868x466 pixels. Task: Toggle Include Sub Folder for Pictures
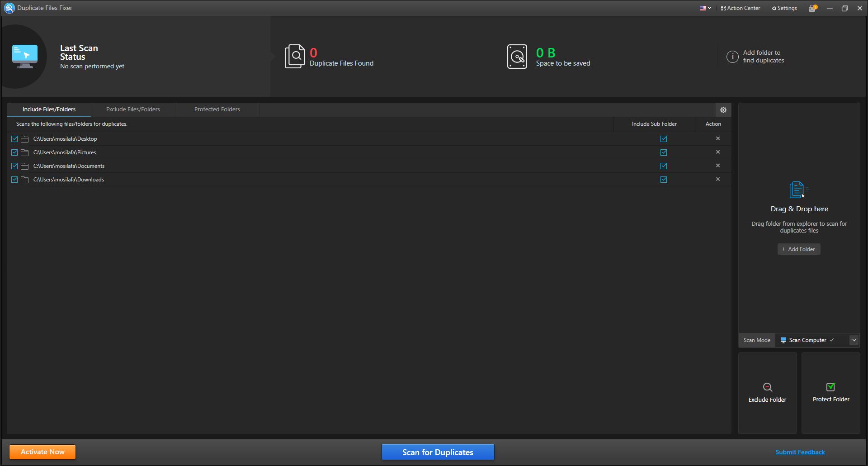point(664,152)
